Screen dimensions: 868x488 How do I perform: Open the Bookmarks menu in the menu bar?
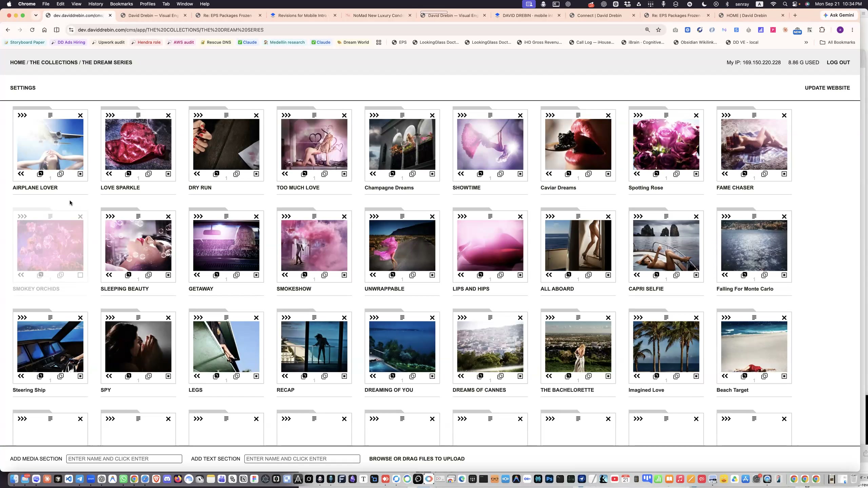121,4
